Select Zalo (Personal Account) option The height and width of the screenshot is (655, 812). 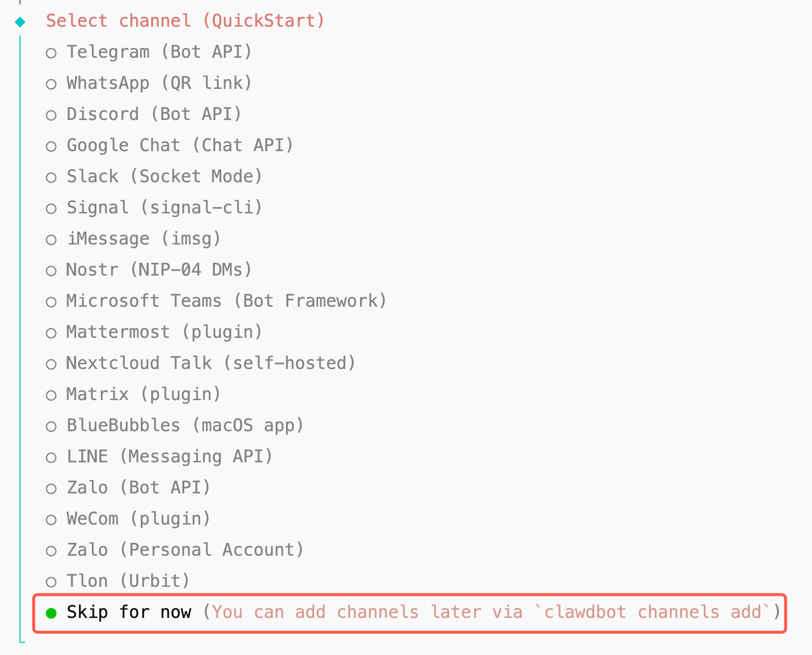click(51, 551)
